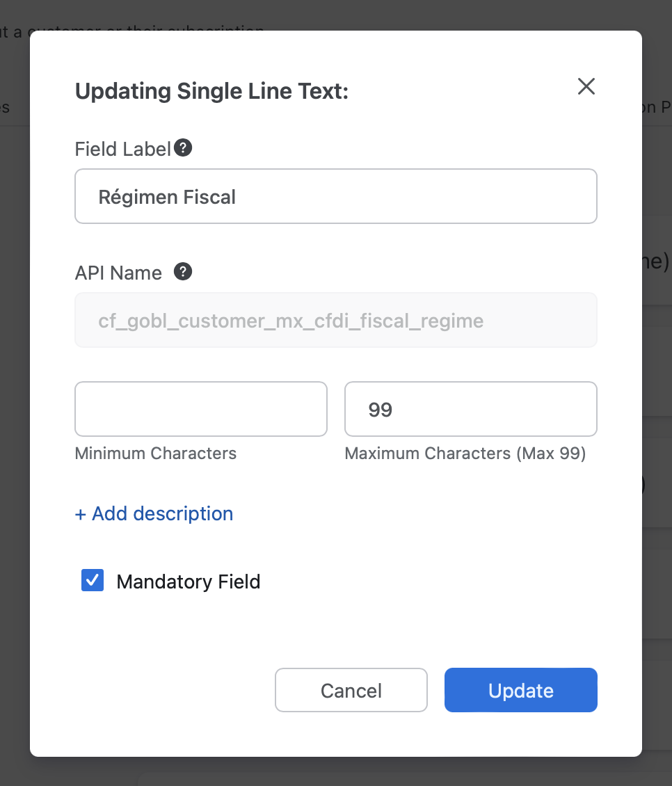Image resolution: width=672 pixels, height=786 pixels.
Task: Focus the empty Minimum Characters input
Action: (x=200, y=409)
